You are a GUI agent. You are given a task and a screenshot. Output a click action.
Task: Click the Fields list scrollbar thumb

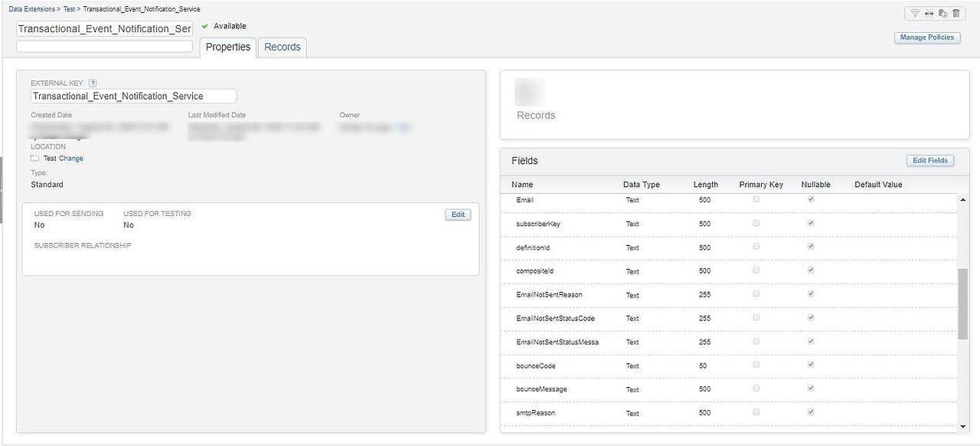(x=963, y=303)
